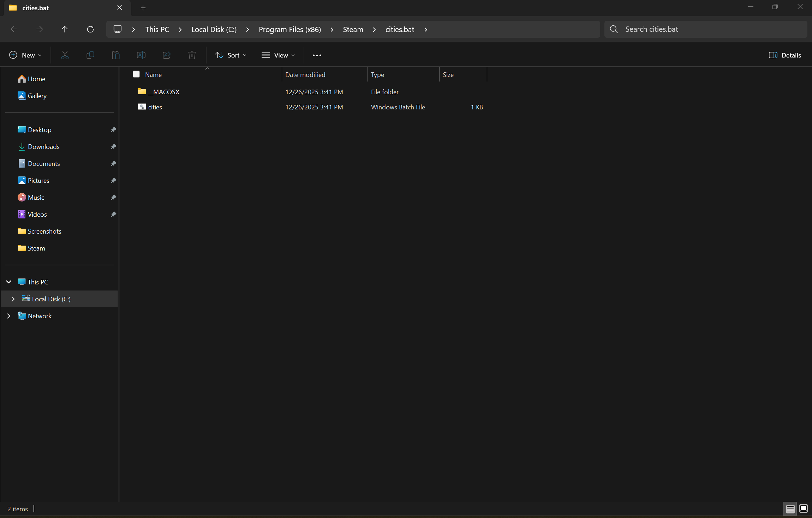Open the See more ellipsis menu
This screenshot has width=812, height=518.
point(317,55)
